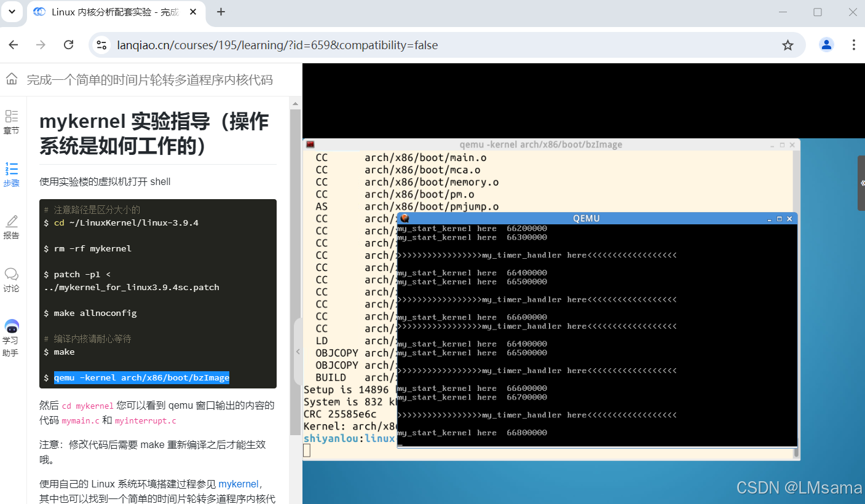Expand the right-edge tools panel handle

coord(861,183)
